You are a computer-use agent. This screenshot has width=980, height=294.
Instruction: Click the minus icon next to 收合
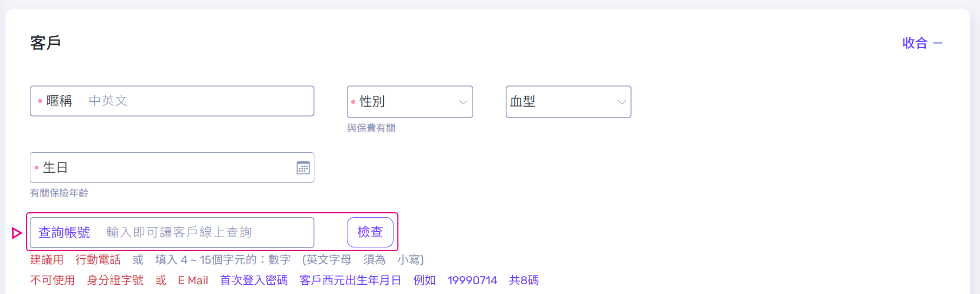(x=938, y=43)
